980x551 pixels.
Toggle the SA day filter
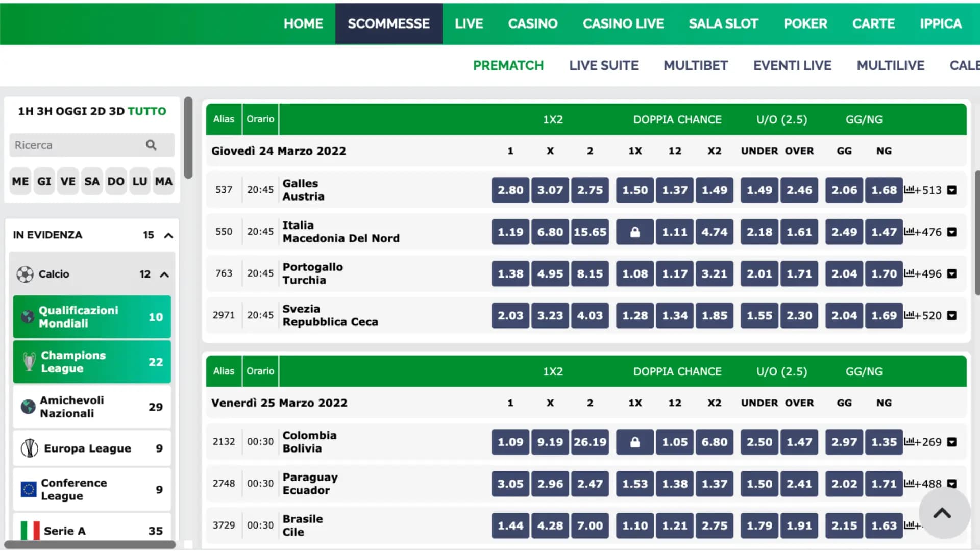point(92,181)
